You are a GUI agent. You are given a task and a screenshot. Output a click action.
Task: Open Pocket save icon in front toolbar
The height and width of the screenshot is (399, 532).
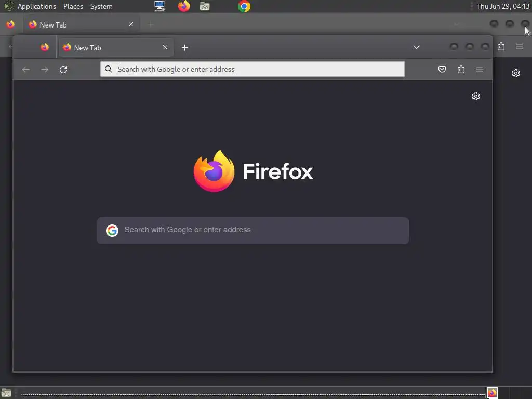point(442,69)
